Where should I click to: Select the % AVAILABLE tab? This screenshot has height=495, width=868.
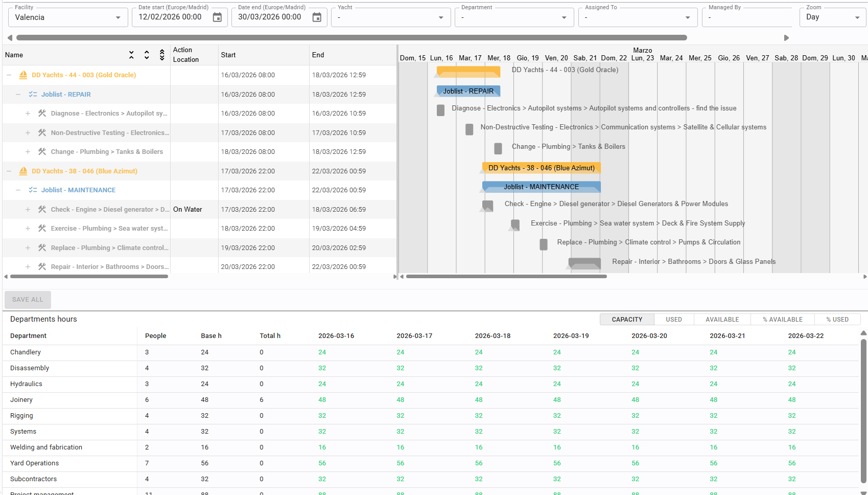point(782,320)
